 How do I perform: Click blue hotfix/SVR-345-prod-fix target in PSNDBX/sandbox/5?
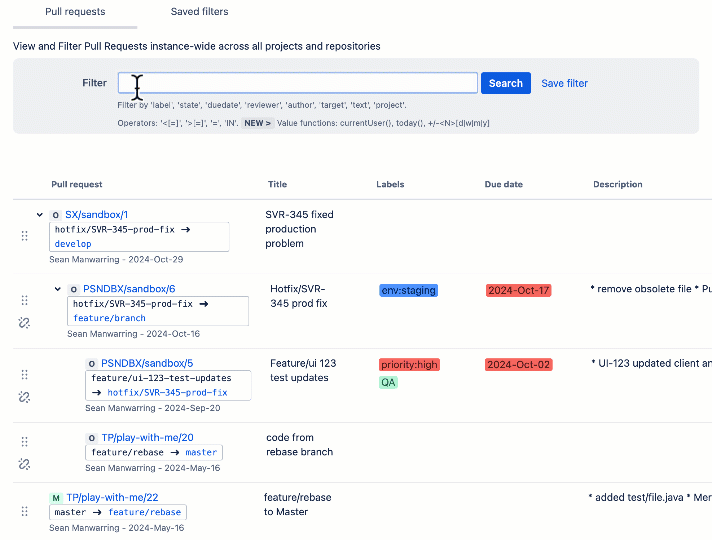[167, 392]
